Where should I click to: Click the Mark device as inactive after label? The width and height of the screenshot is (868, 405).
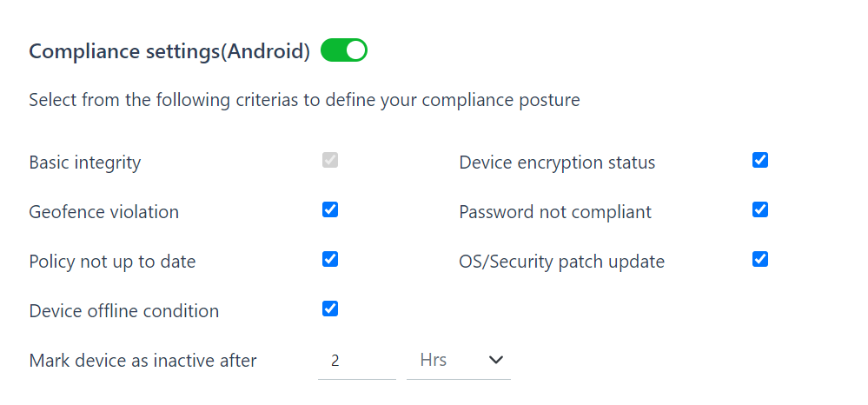[142, 361]
